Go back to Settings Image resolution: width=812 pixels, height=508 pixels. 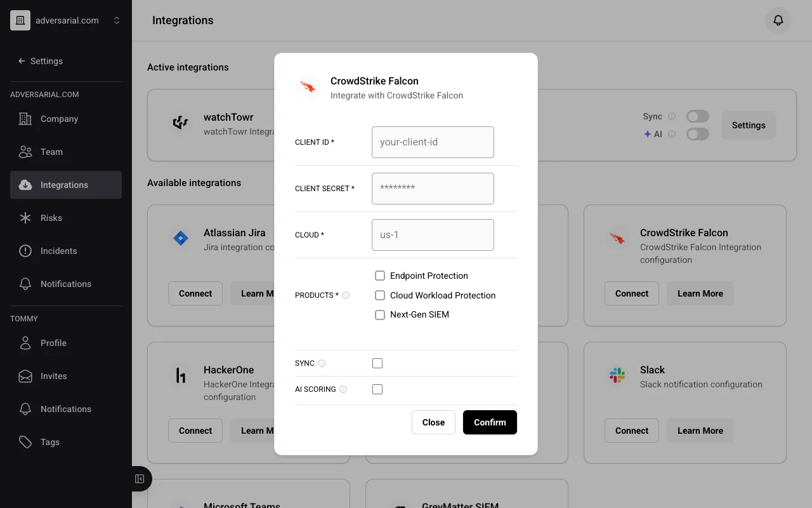coord(41,61)
